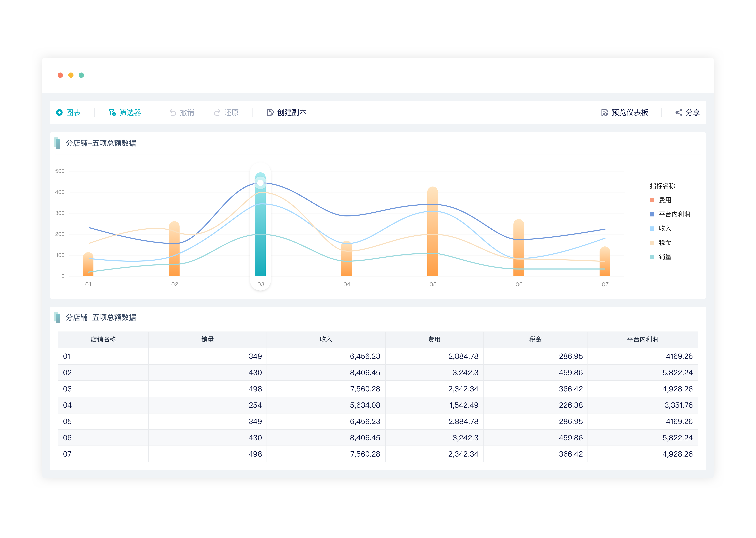Click the 预览仪表板 button text
The image size is (756, 538).
(x=629, y=113)
